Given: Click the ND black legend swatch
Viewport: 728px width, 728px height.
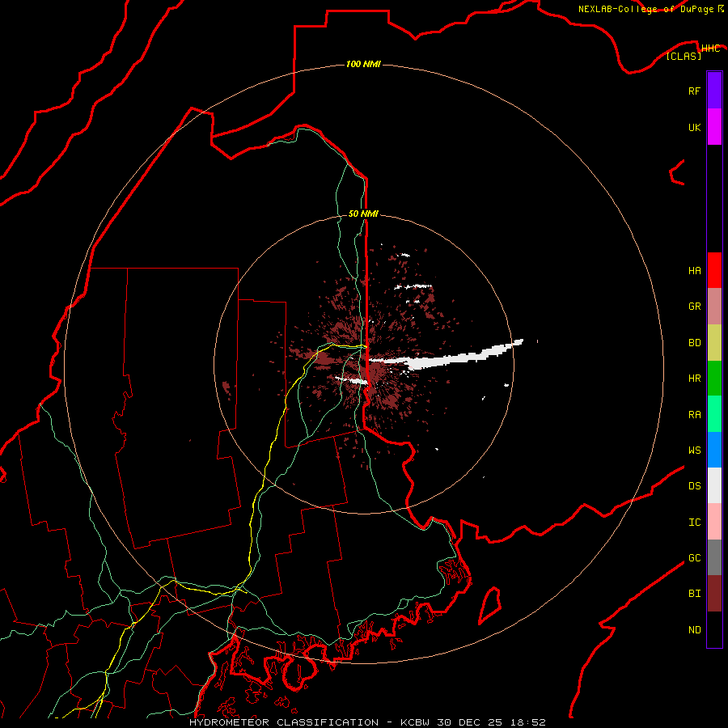Looking at the screenshot, I should click(714, 629).
